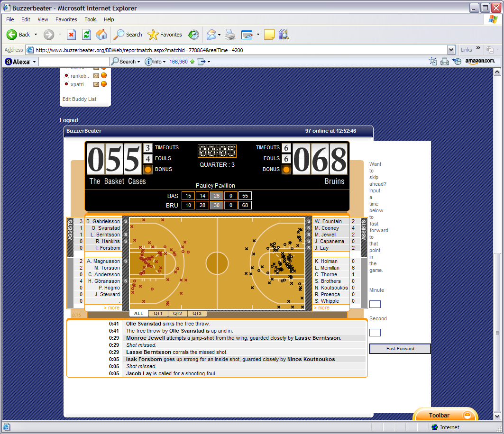This screenshot has height=434, width=504.
Task: Open the Mail button dropdown arrow
Action: [x=219, y=35]
